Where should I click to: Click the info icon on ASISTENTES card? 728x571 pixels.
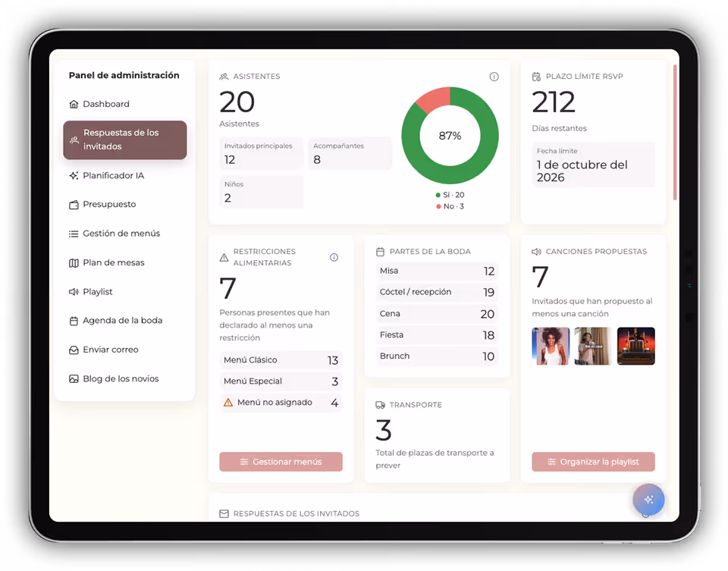coord(494,76)
